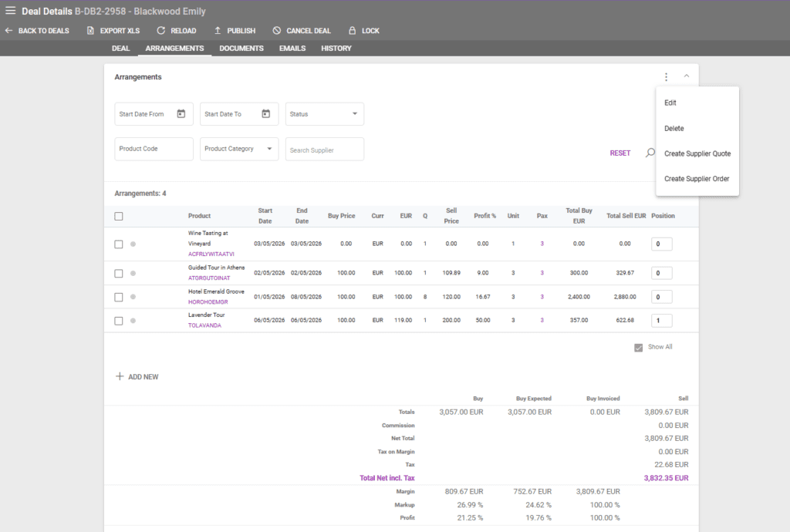Select Create Supplier Quote menu item
This screenshot has height=532, width=790.
697,153
